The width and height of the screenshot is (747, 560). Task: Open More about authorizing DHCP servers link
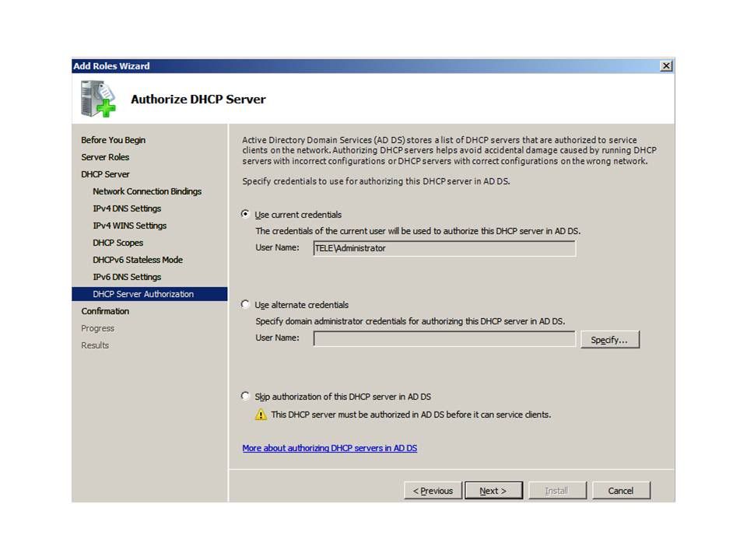[x=329, y=448]
